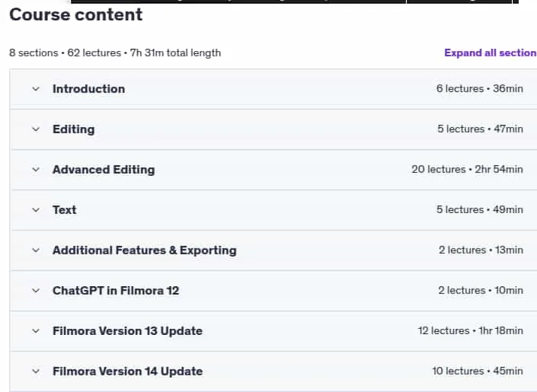Expand ChatGPT in Filmora 12 chevron
The height and width of the screenshot is (392, 537).
(36, 291)
